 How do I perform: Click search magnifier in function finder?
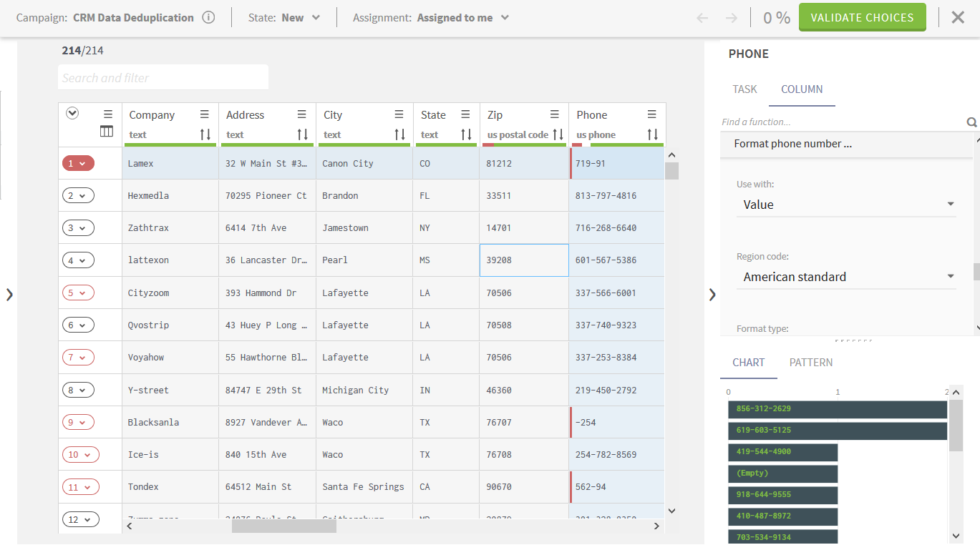click(x=971, y=122)
